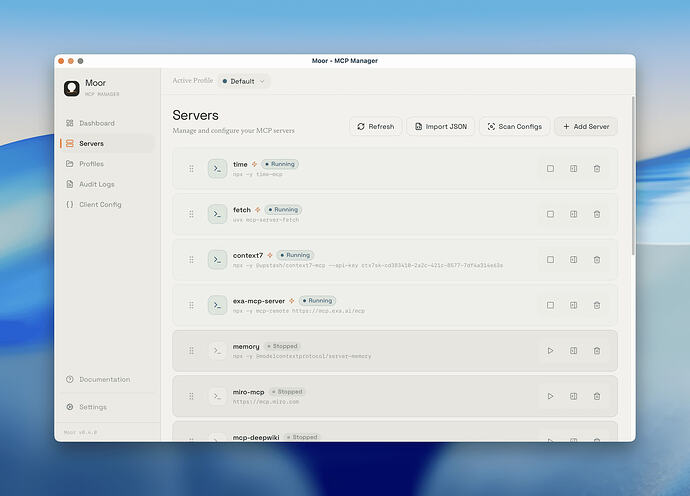690x496 pixels.
Task: Click terminal icon of context7 server
Action: coord(217,260)
